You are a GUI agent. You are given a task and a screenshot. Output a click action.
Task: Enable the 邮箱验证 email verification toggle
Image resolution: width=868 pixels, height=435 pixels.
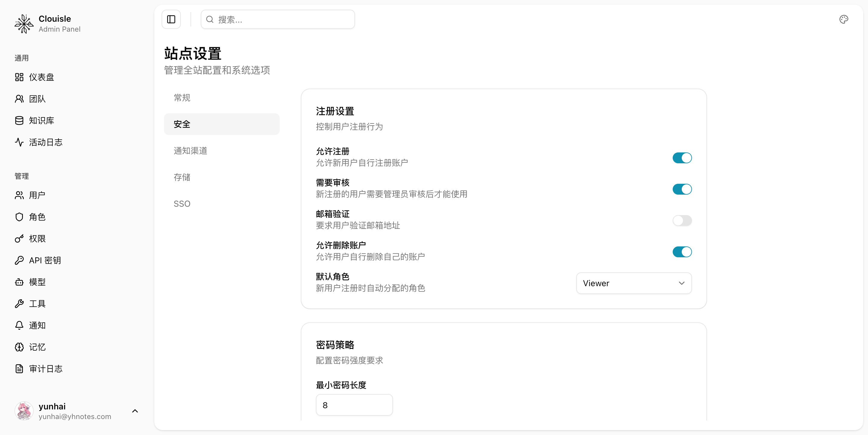pyautogui.click(x=682, y=221)
